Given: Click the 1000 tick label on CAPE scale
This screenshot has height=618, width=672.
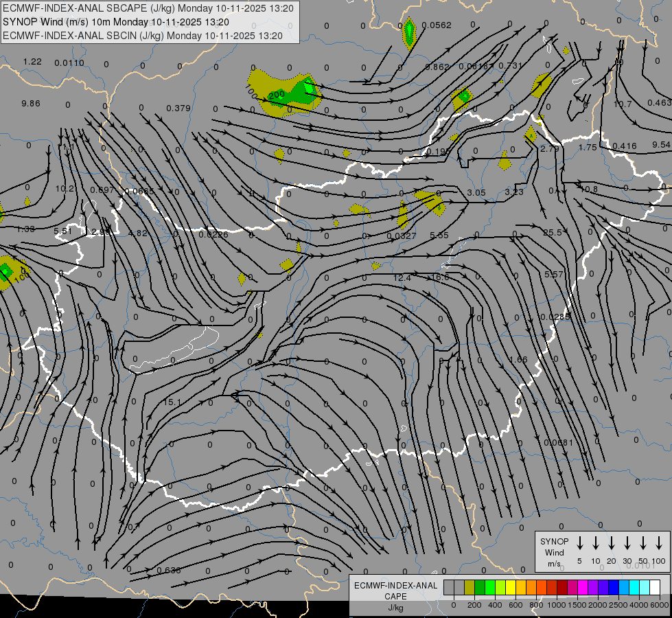Looking at the screenshot, I should [x=557, y=605].
